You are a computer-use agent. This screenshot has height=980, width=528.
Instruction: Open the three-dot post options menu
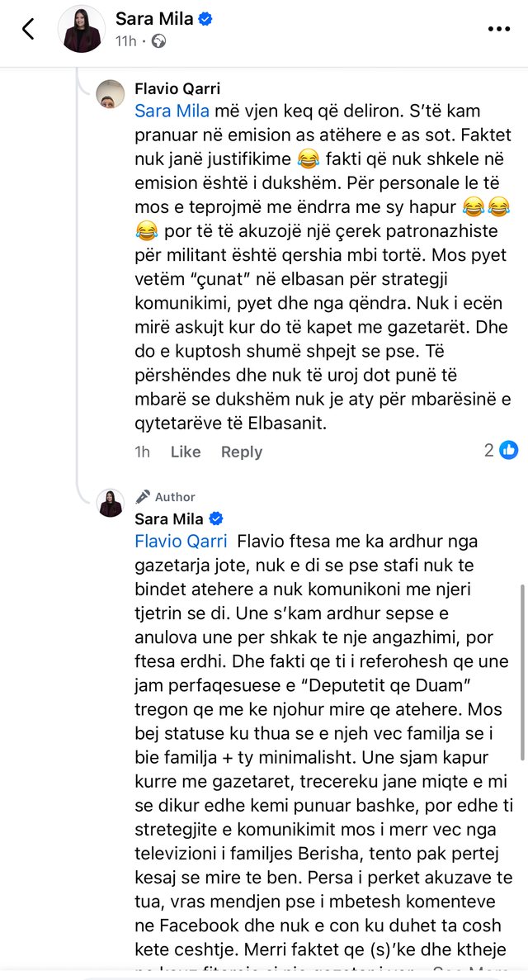[498, 30]
